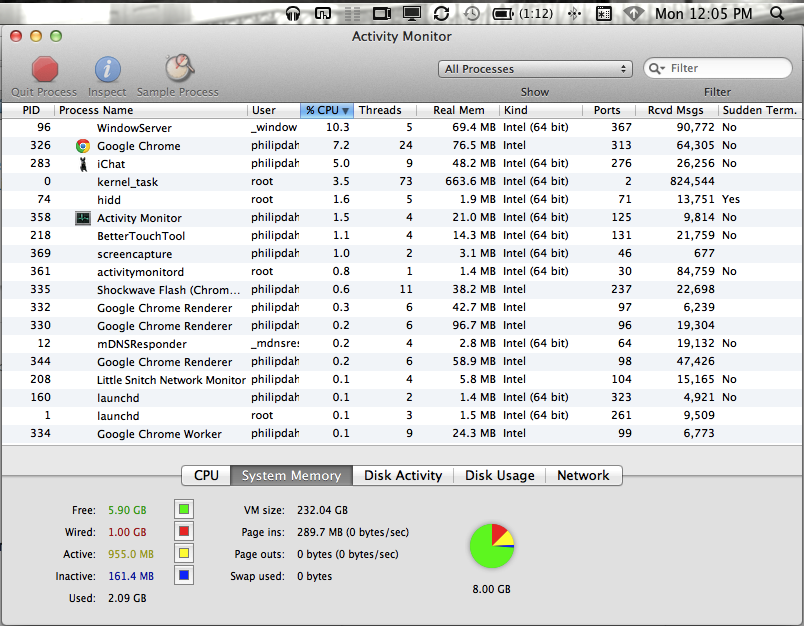Switch to the Network tab
This screenshot has width=804, height=626.
[584, 475]
